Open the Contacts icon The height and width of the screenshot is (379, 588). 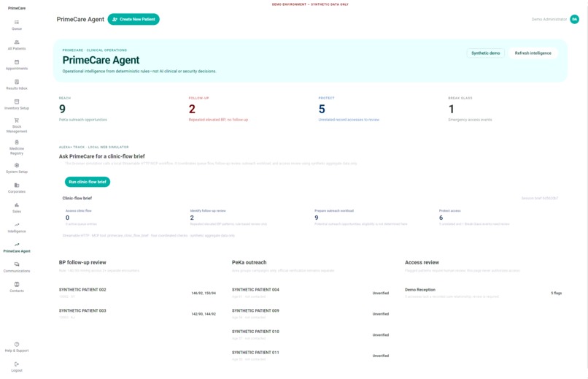17,285
